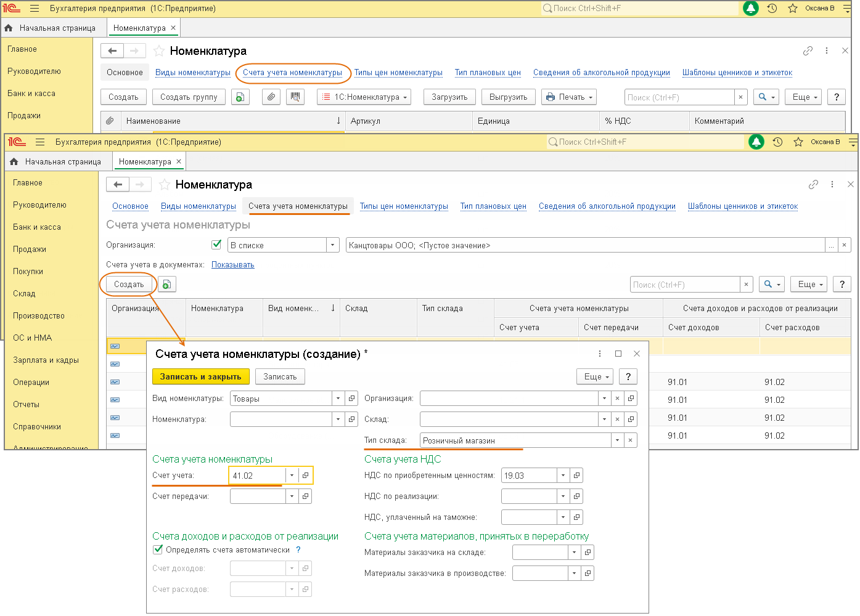Open the В списке comparison dropdown
860x616 pixels.
point(333,245)
